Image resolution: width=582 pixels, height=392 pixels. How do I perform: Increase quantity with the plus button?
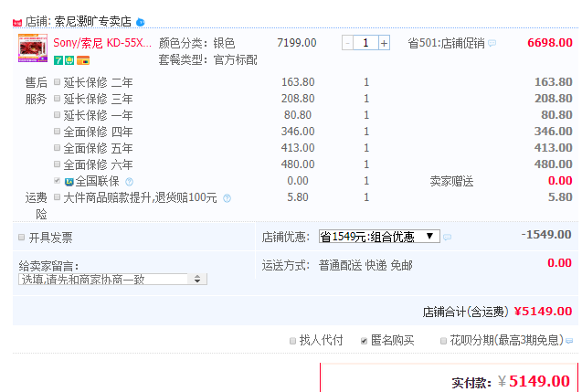coord(384,43)
